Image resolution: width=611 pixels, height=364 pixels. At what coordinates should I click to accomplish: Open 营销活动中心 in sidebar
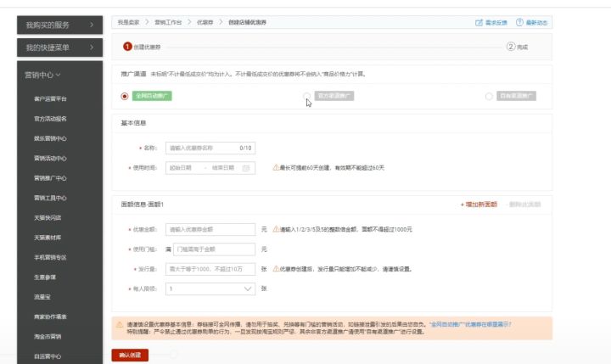(x=50, y=159)
